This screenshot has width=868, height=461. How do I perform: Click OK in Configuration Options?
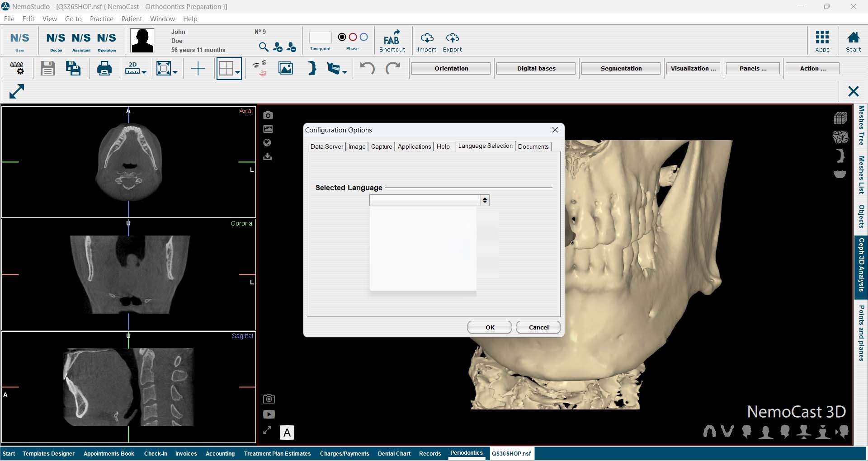click(x=490, y=327)
